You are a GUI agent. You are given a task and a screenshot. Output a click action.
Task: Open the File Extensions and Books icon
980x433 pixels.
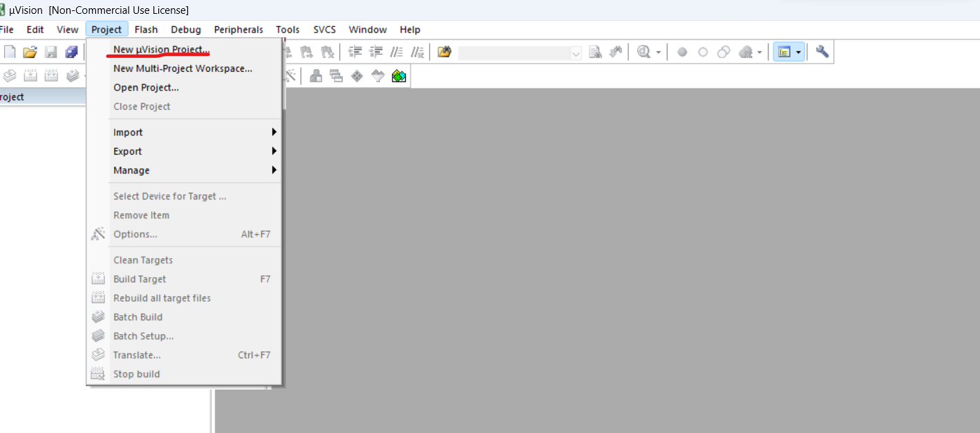click(x=316, y=76)
